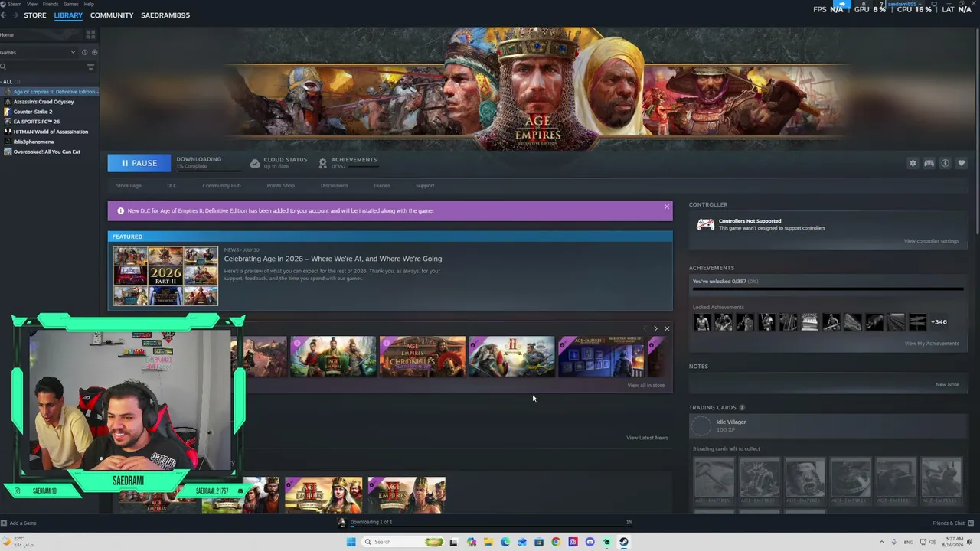980x551 pixels.
Task: Click the cloud status icon
Action: tap(255, 163)
